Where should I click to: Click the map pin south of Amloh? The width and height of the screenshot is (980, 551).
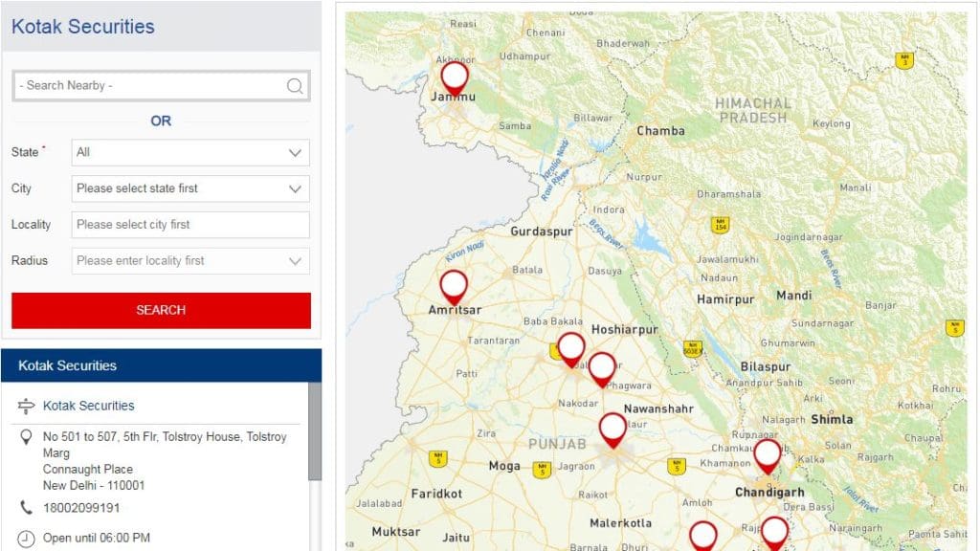[703, 536]
